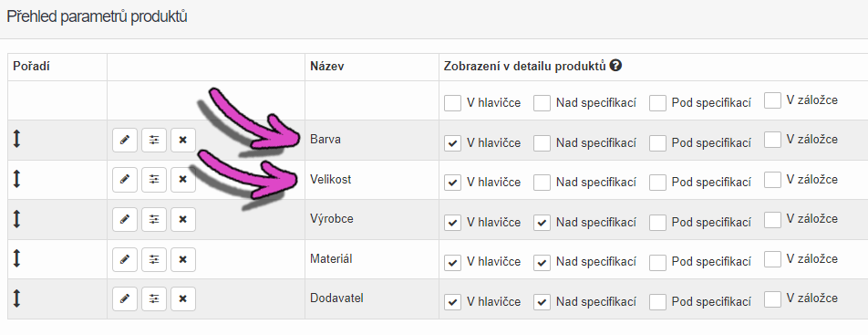Click the Pořadí column header
The image size is (868, 335).
[x=32, y=67]
